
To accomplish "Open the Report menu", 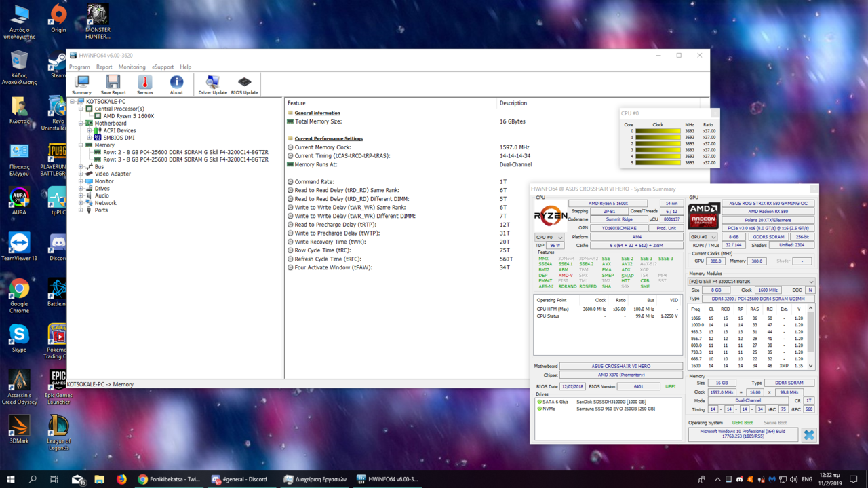I will pyautogui.click(x=104, y=67).
